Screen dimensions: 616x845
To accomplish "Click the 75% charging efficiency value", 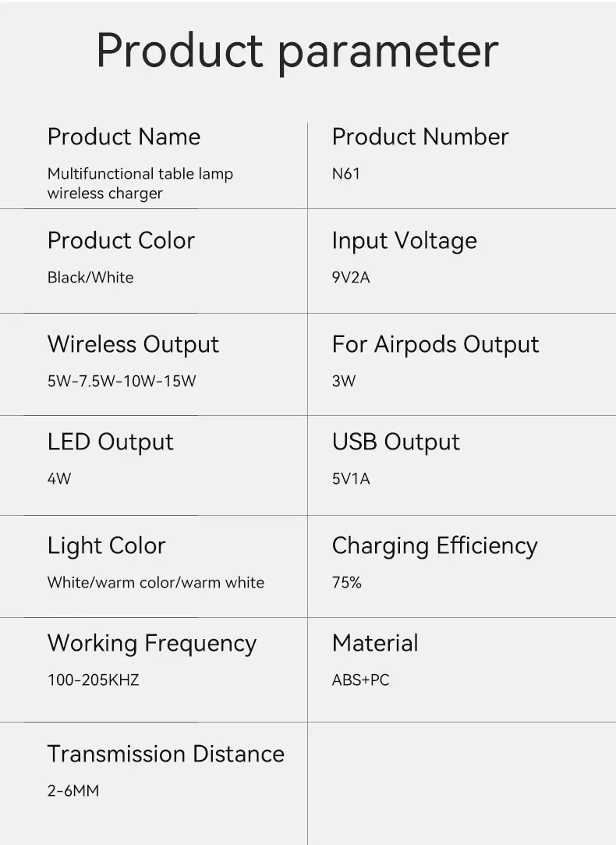I will tap(347, 582).
